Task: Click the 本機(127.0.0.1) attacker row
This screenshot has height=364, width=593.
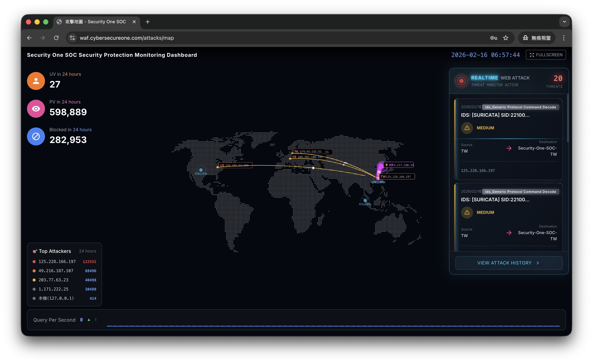Action: [x=64, y=298]
